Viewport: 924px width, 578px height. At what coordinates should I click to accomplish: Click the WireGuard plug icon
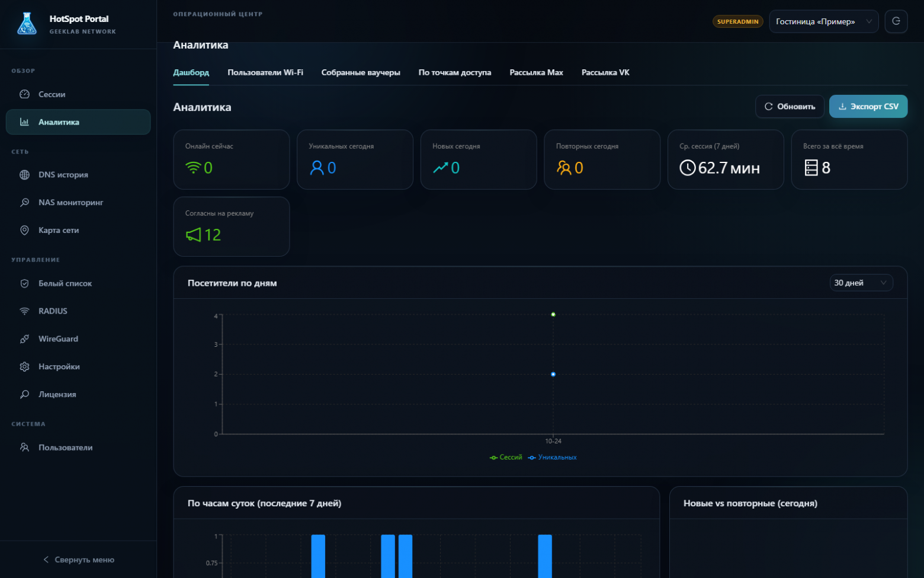point(24,339)
